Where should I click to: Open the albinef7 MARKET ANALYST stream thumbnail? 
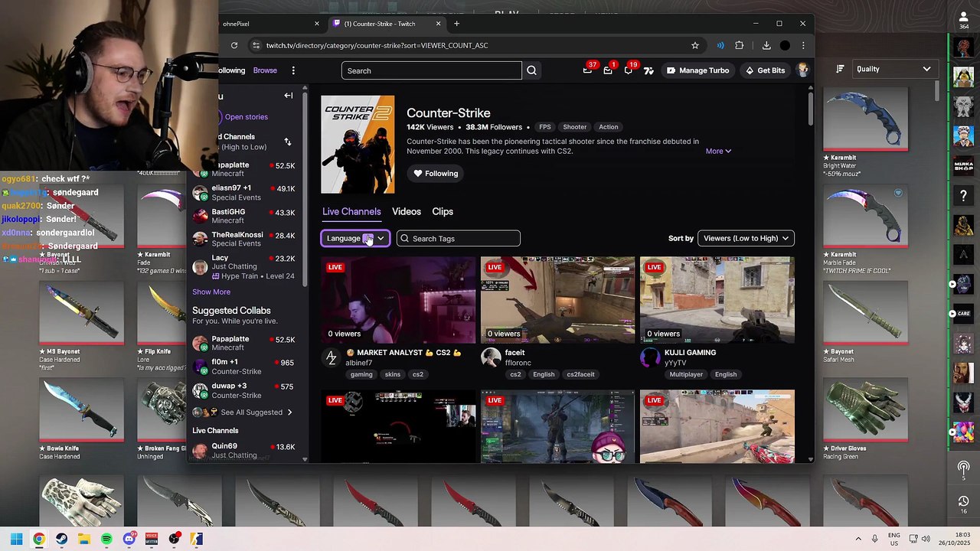point(399,300)
